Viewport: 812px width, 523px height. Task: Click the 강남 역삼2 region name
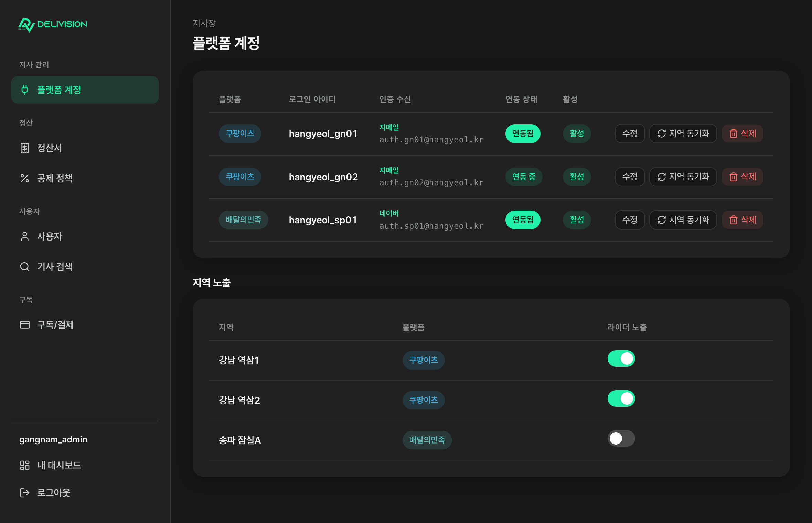239,400
